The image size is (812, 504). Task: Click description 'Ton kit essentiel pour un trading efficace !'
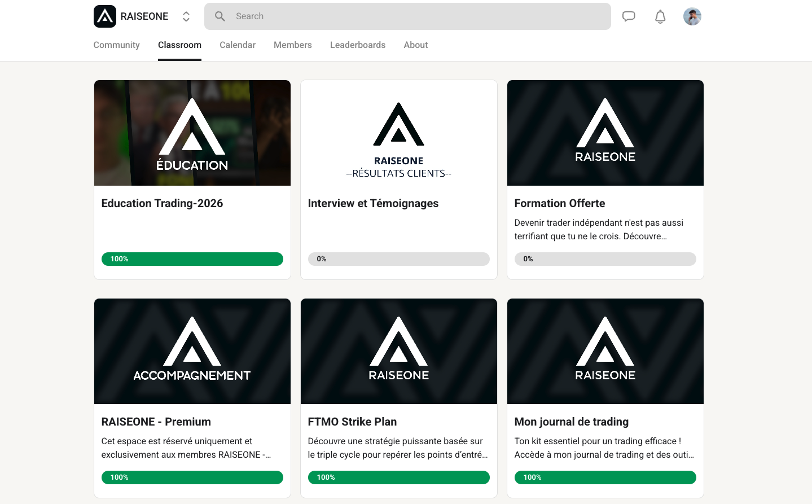(x=598, y=441)
